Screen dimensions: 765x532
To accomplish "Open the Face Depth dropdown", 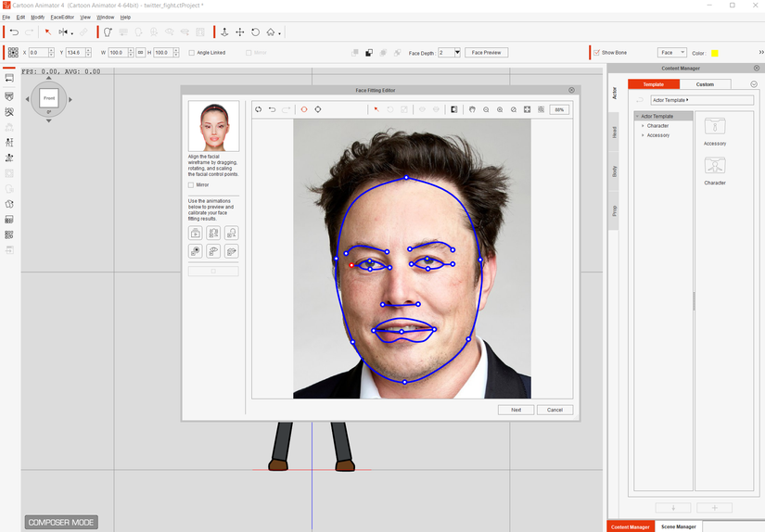I will click(x=457, y=52).
